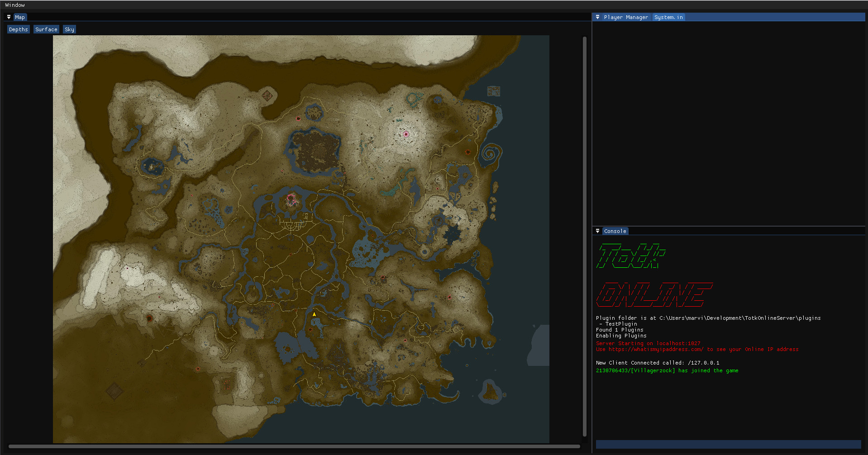Open the Window menu
The height and width of the screenshot is (455, 868).
(x=15, y=5)
